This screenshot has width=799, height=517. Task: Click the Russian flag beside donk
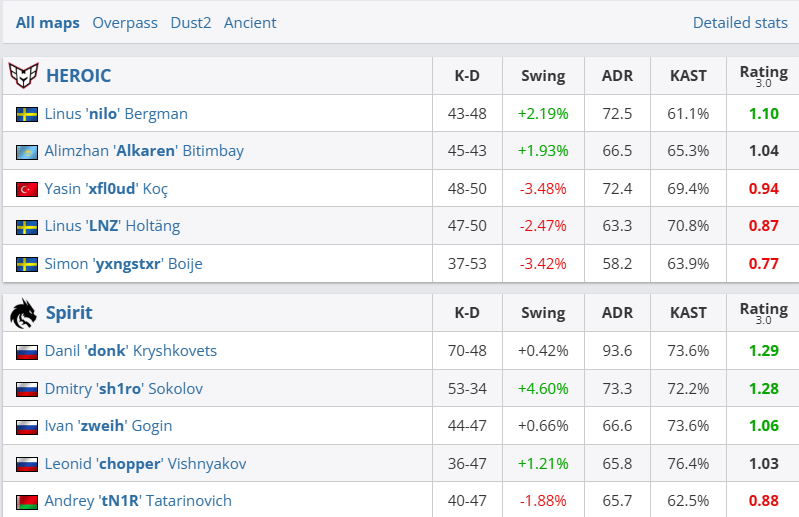27,352
